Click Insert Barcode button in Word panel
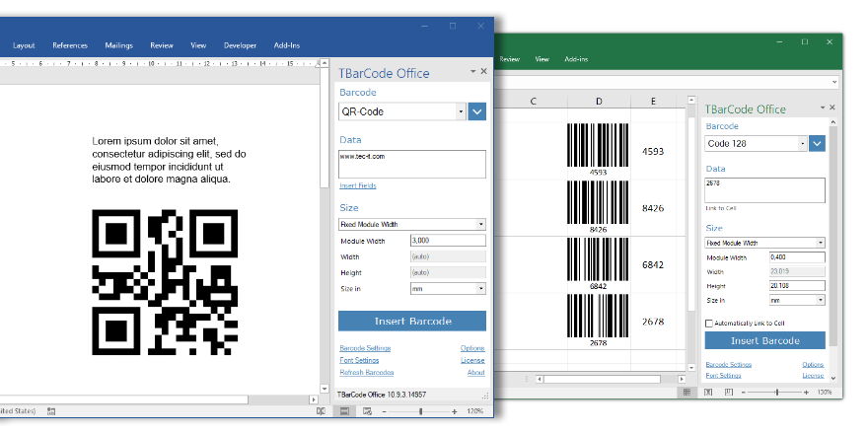Screen dimensions: 868x434 [x=412, y=322]
